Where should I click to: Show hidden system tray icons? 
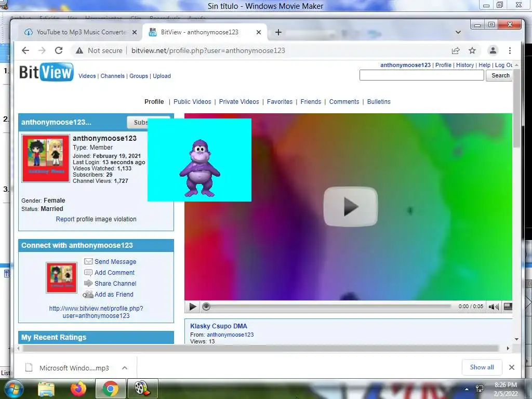pos(467,389)
